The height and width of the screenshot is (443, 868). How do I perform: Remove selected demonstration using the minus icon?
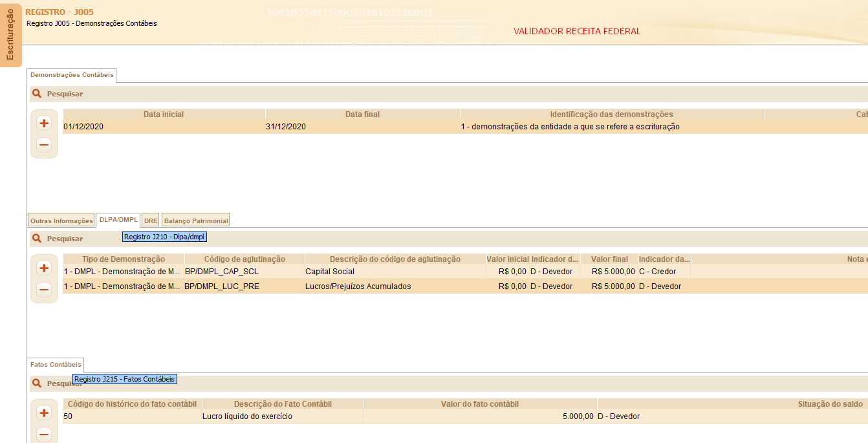click(x=43, y=144)
